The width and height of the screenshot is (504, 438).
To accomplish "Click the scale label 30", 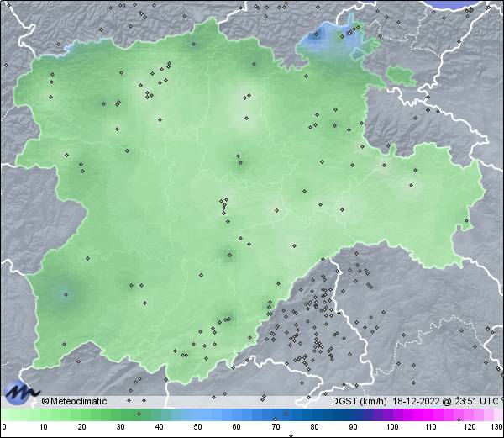I will click(x=120, y=427).
